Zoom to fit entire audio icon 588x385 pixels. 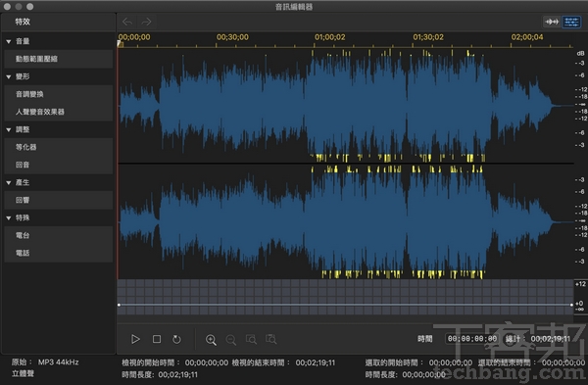pos(270,339)
